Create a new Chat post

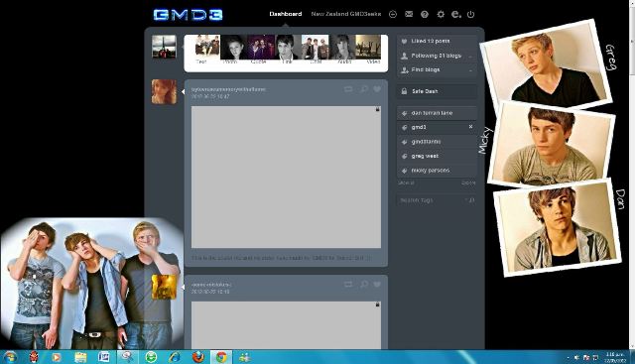click(315, 50)
